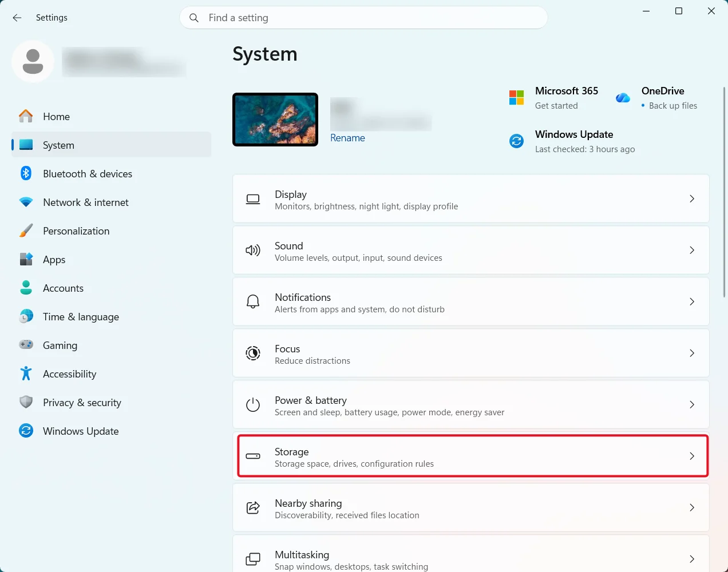This screenshot has width=728, height=572.
Task: Open Gaming settings category
Action: pyautogui.click(x=111, y=345)
